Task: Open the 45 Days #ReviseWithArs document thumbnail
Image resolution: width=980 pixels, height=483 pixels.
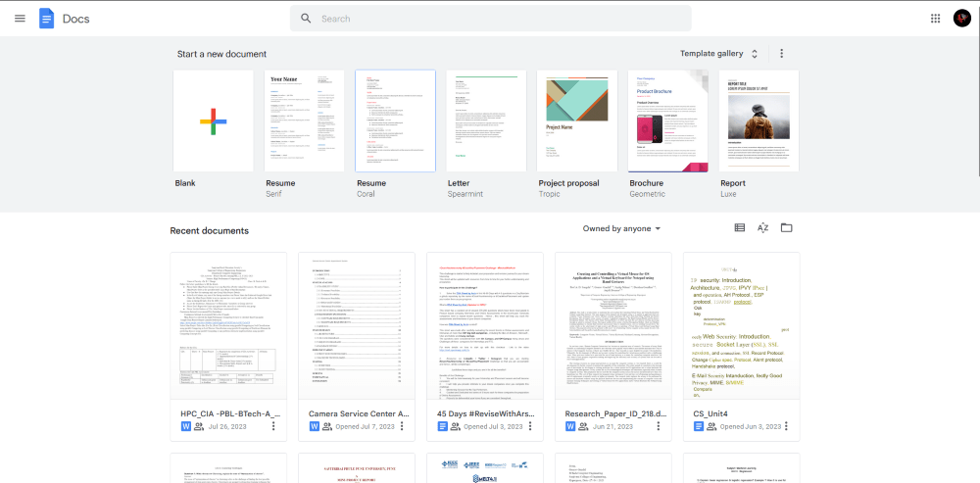Action: [485, 325]
